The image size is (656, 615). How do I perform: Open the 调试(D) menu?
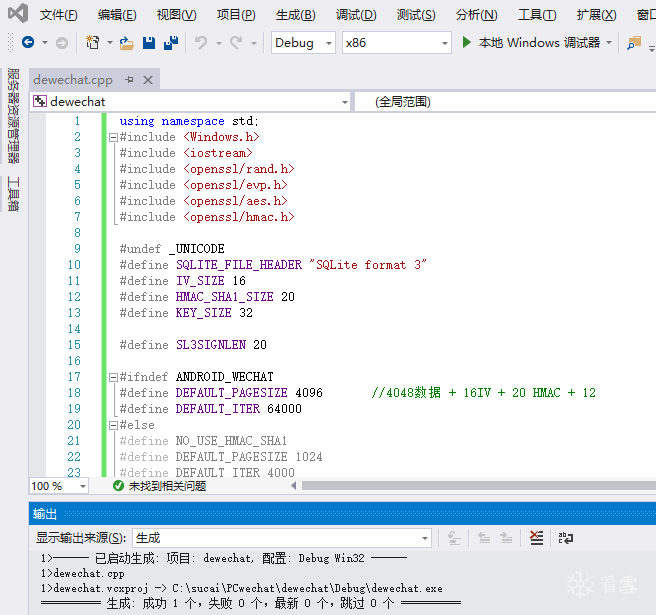356,15
